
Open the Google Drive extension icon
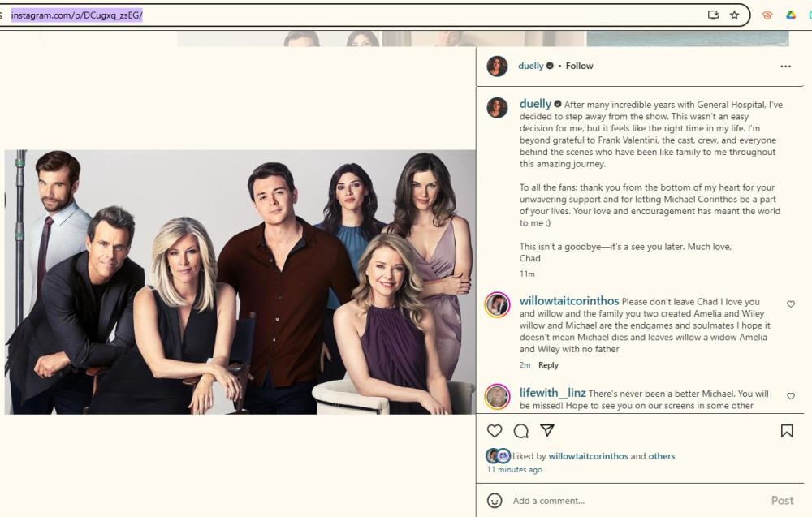point(790,15)
